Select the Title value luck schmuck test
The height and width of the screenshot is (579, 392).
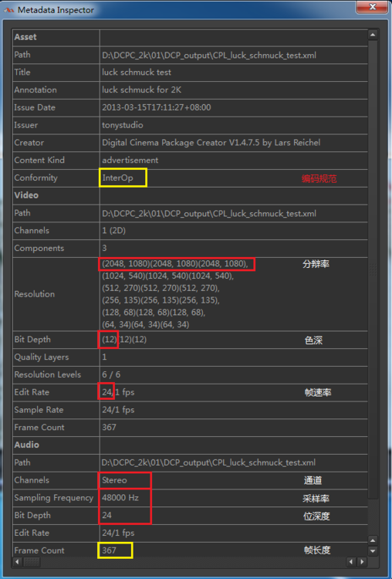coord(137,73)
